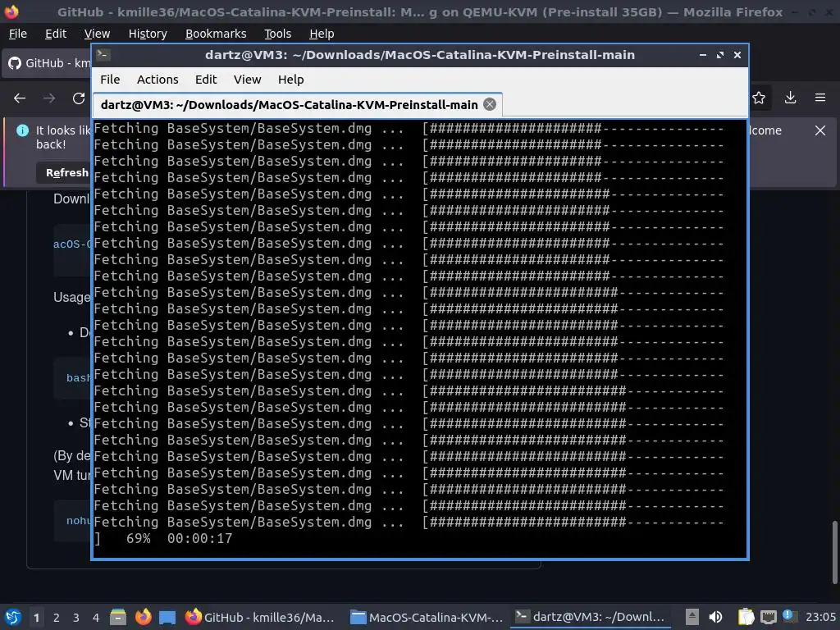Open the file manager launcher in taskbar

click(118, 617)
